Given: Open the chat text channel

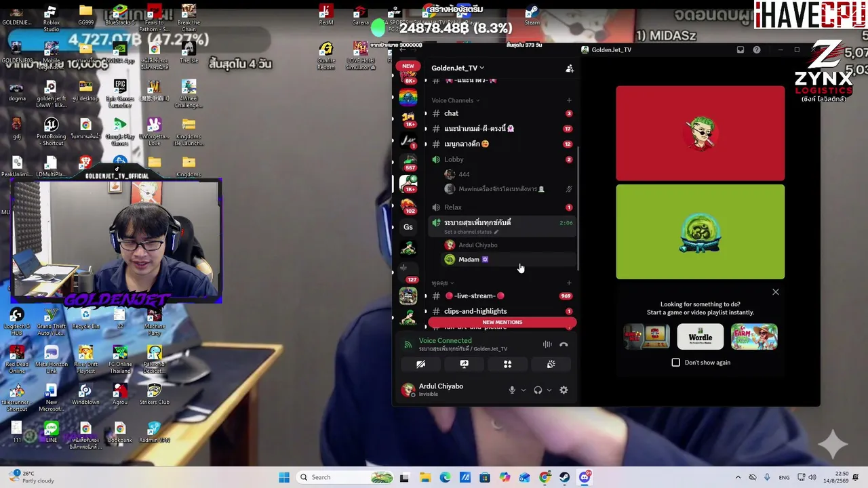Looking at the screenshot, I should (x=502, y=113).
